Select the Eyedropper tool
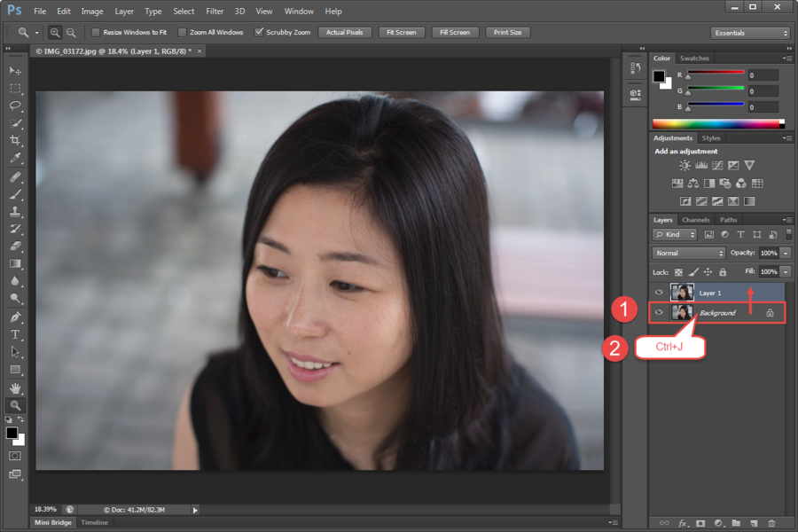This screenshot has height=532, width=798. pyautogui.click(x=15, y=159)
